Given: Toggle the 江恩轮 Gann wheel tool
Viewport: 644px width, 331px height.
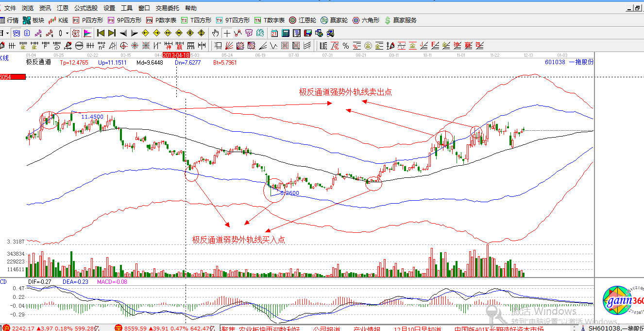Looking at the screenshot, I should pyautogui.click(x=303, y=20).
